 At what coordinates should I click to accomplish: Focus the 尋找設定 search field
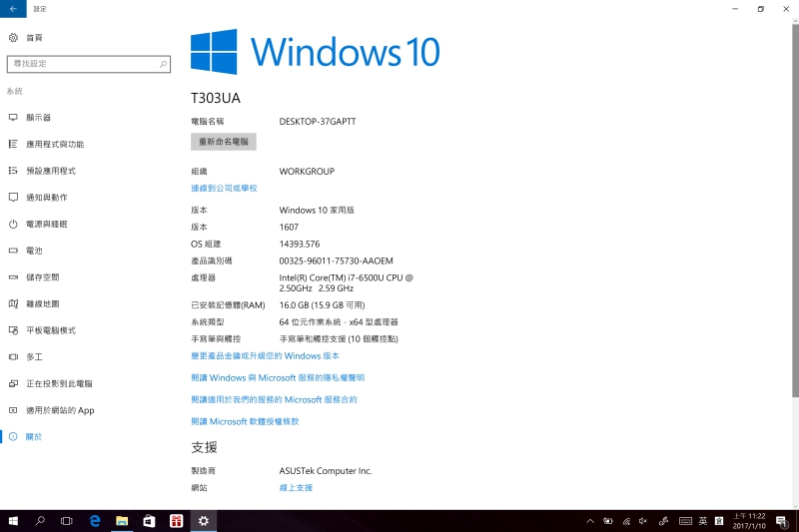(89, 64)
